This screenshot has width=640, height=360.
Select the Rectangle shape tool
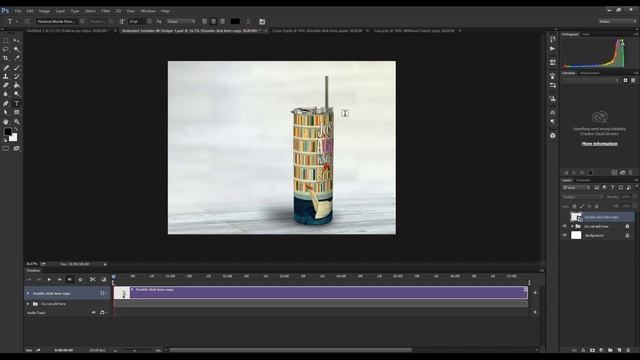click(16, 112)
